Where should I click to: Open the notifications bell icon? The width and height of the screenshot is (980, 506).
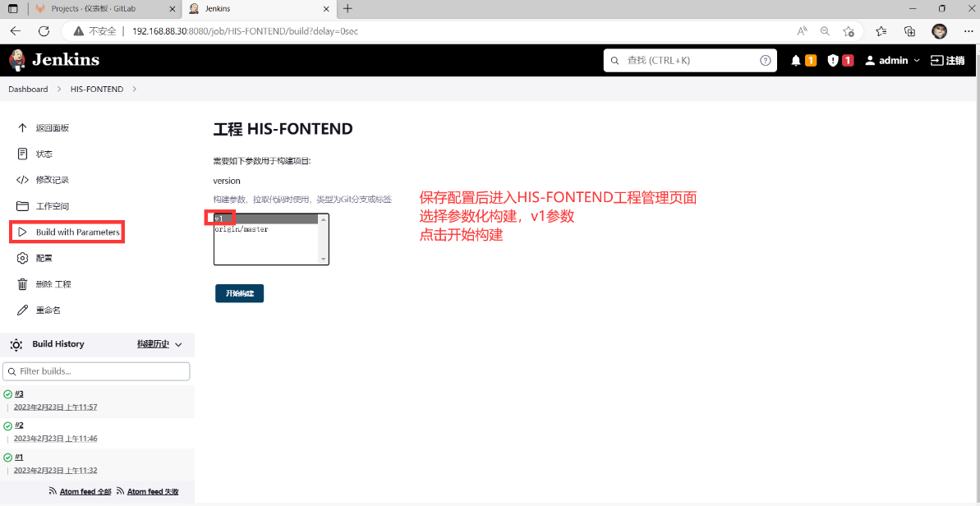click(x=796, y=61)
